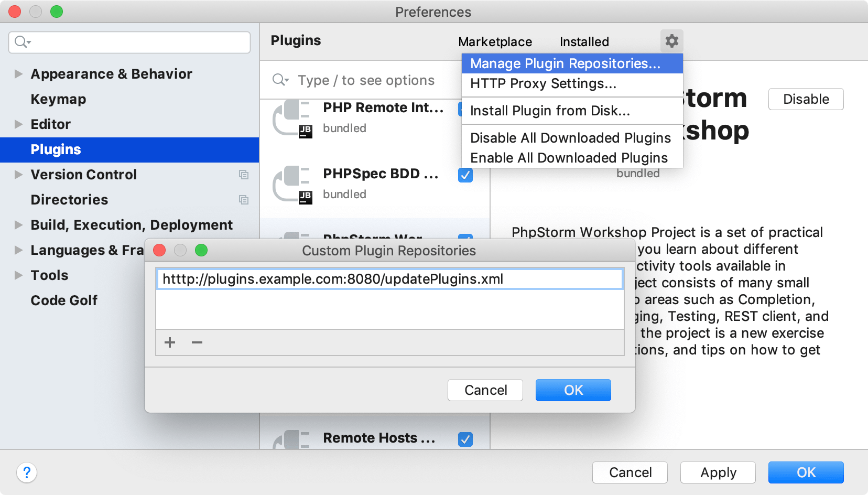Viewport: 868px width, 495px height.
Task: Select Keymap in settings tree
Action: [x=58, y=99]
